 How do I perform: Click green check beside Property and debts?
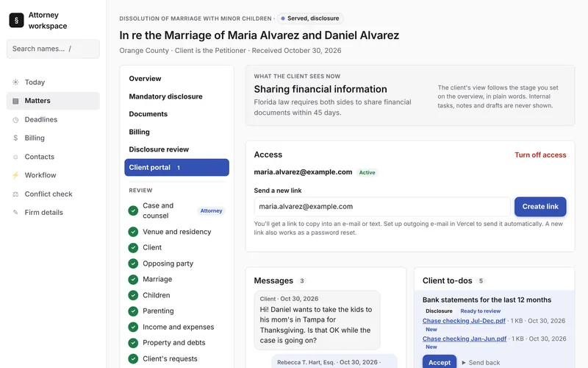133,343
